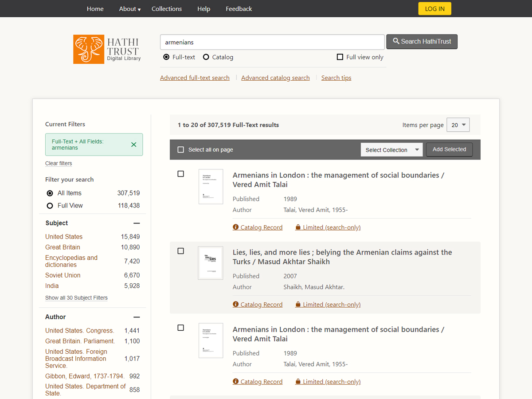Click the magnifier Search HathiTrust button

point(422,42)
